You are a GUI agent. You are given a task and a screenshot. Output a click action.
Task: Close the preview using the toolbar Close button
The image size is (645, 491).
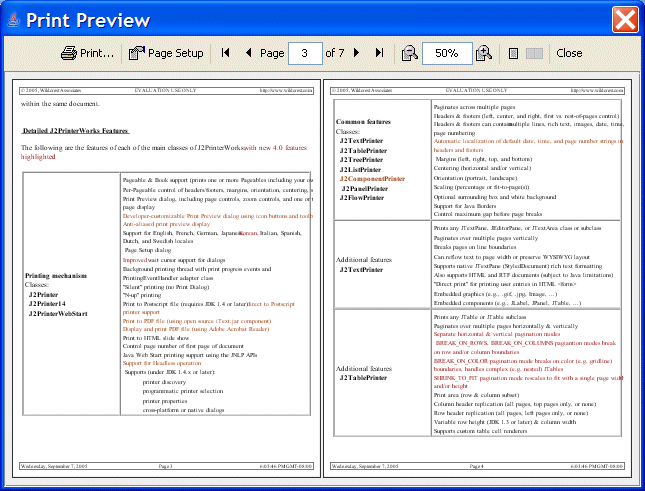[x=569, y=53]
